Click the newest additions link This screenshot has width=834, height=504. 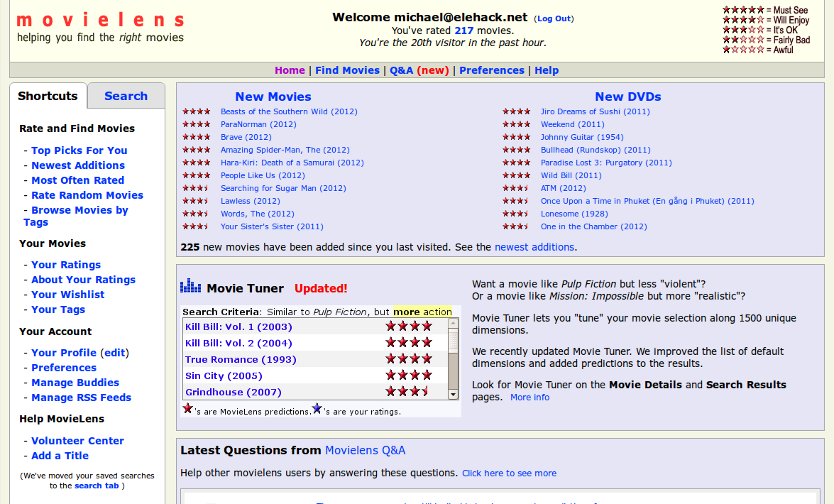(534, 247)
